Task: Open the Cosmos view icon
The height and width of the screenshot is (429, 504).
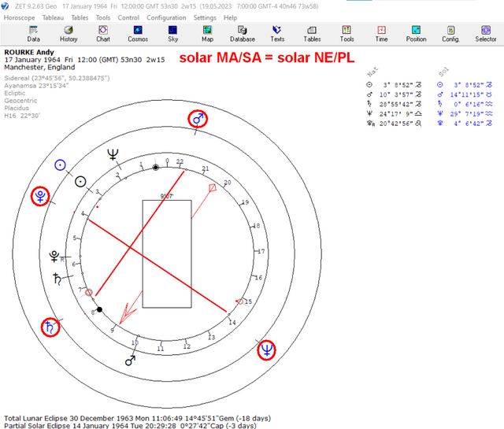Action: click(138, 34)
